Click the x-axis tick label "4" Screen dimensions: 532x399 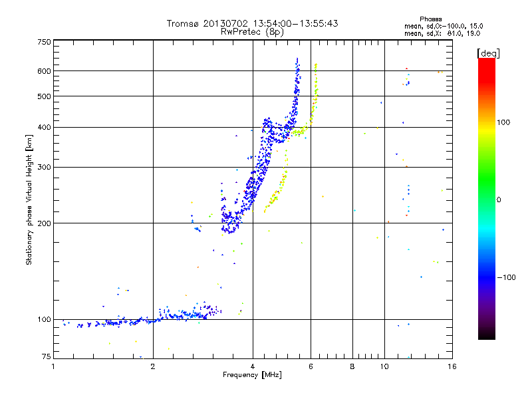(x=253, y=366)
